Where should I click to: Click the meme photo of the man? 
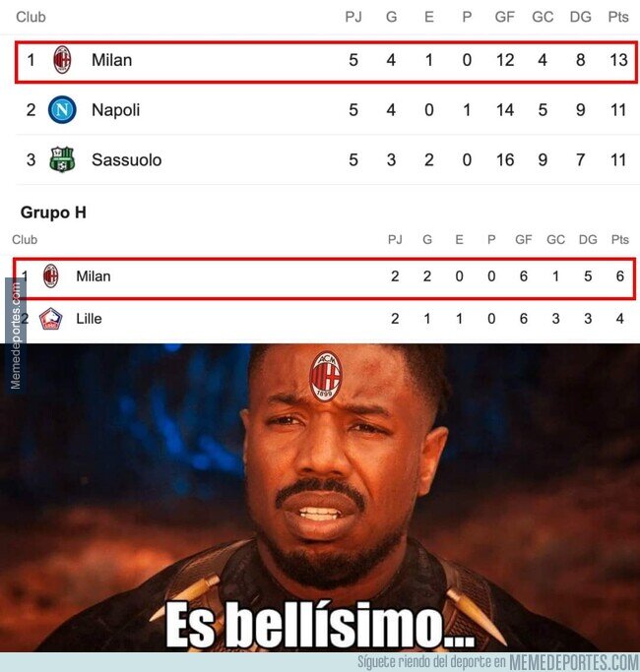(320, 498)
